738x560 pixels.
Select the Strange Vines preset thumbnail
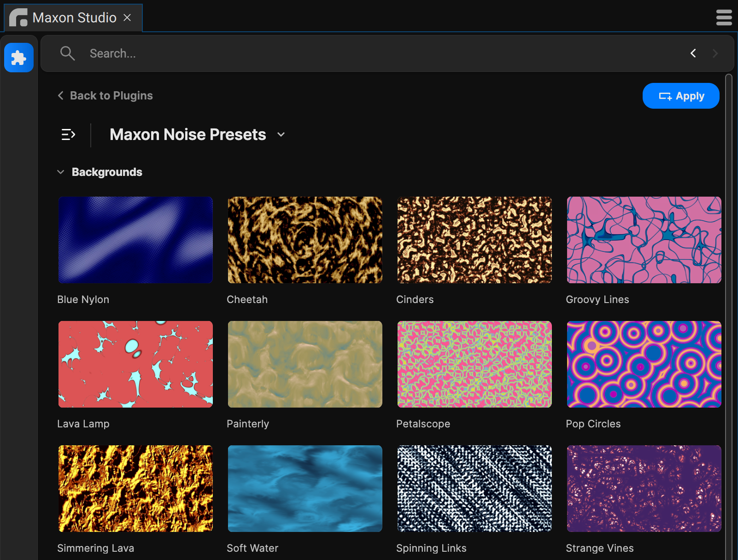point(644,489)
